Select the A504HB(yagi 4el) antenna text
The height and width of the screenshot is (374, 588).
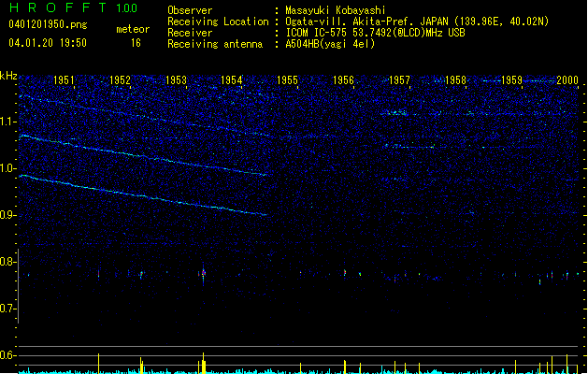pos(330,44)
